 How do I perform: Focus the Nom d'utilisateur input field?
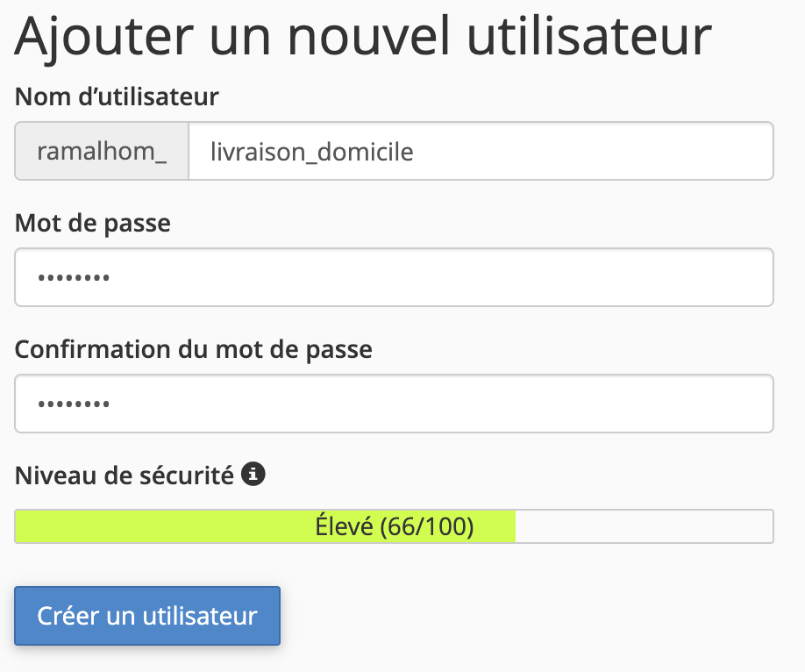tap(481, 152)
